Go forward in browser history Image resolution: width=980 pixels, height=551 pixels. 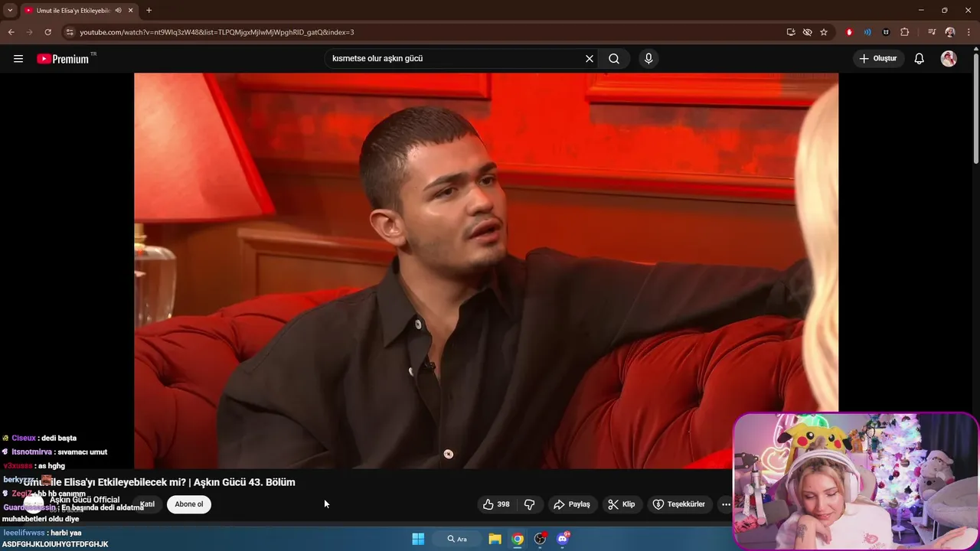click(x=29, y=32)
